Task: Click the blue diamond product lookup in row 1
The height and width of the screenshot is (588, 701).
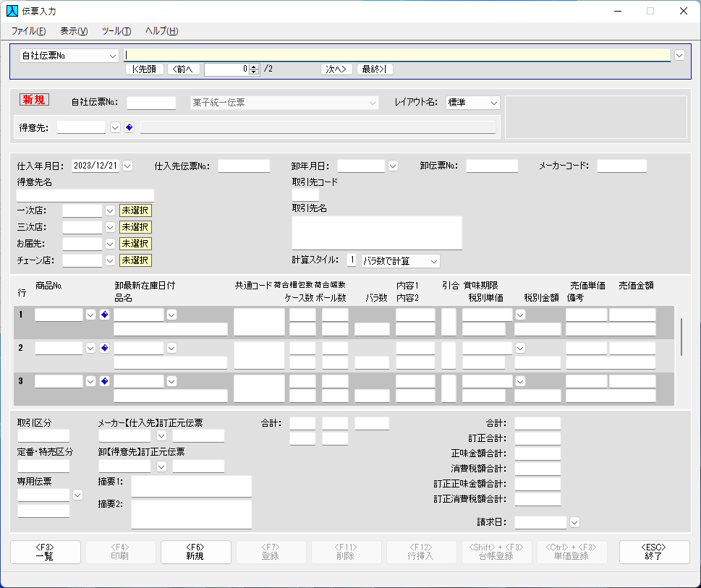Action: point(105,315)
